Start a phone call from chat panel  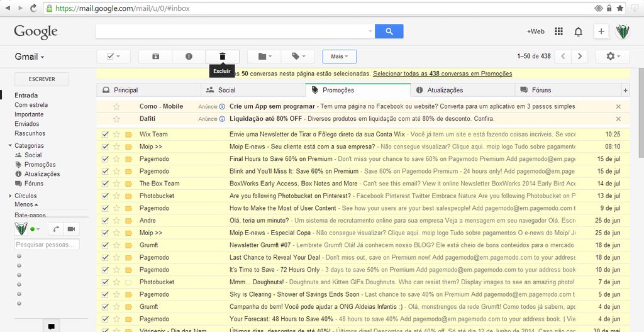pos(56,229)
